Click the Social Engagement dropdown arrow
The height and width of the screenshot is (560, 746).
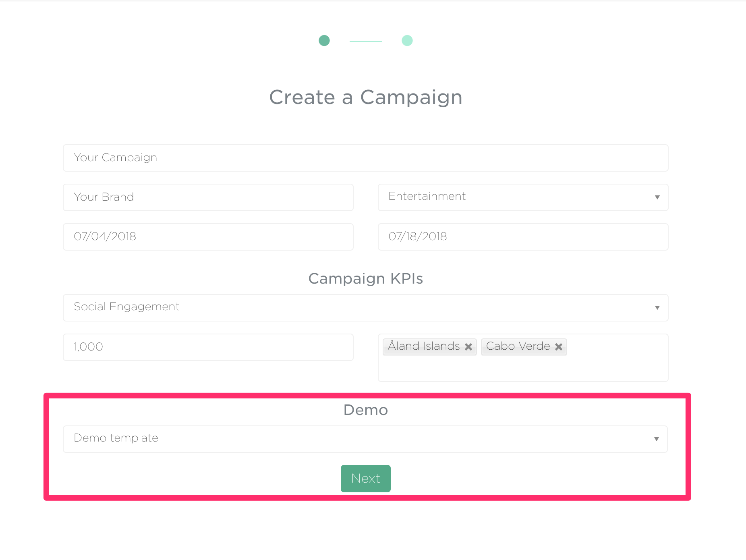pos(657,308)
